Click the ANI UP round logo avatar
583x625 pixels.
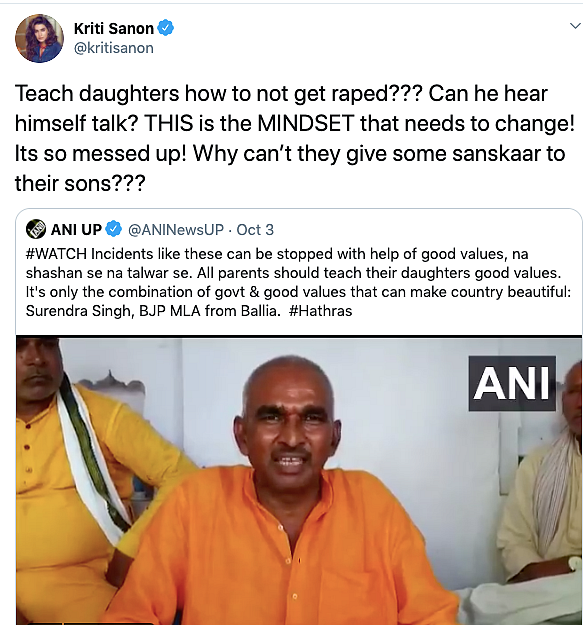(35, 229)
